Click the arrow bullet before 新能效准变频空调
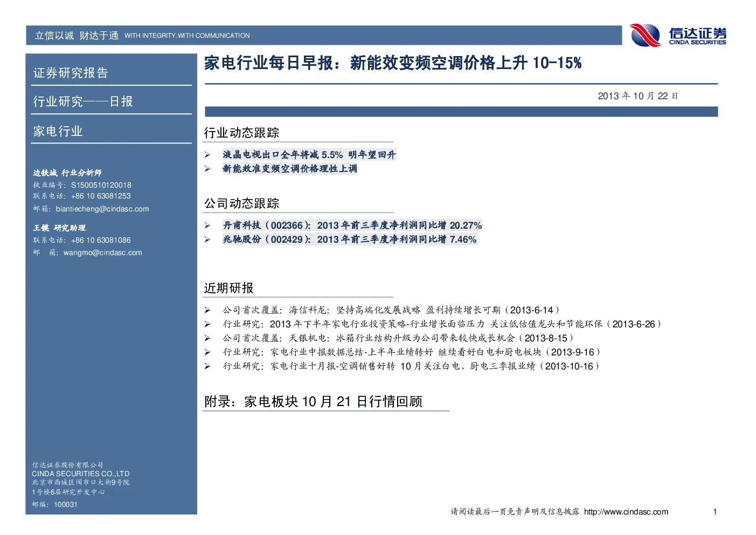756x535 pixels. point(207,169)
